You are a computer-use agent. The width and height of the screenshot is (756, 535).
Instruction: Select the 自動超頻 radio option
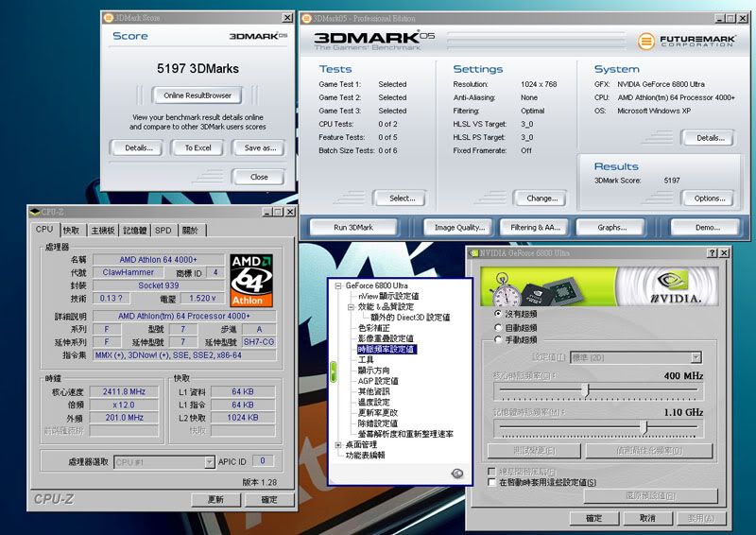click(498, 328)
